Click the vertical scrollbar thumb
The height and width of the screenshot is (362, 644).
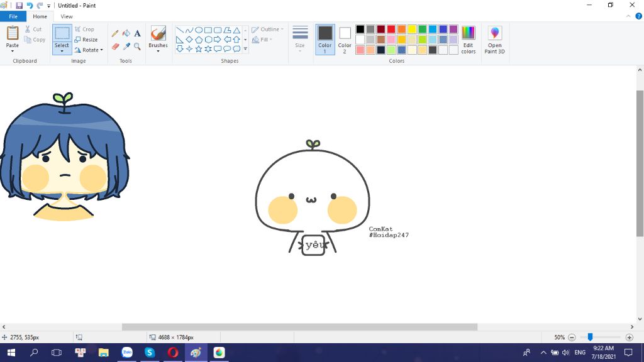coord(640,163)
